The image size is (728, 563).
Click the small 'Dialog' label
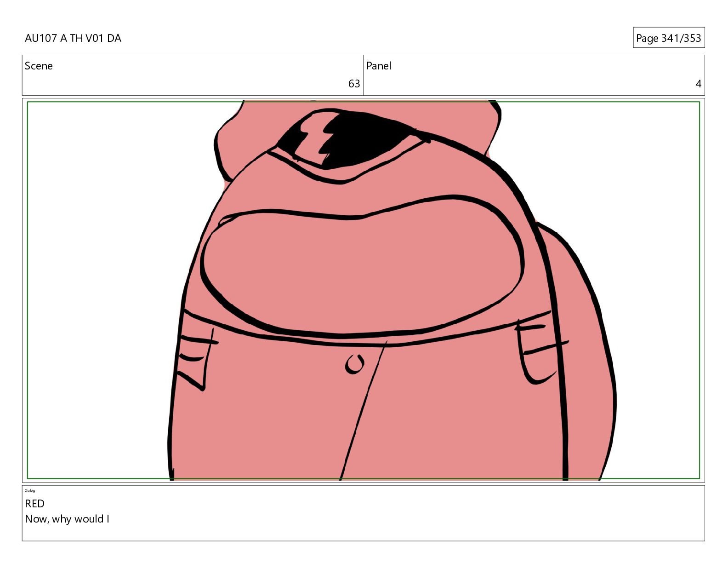(30, 490)
